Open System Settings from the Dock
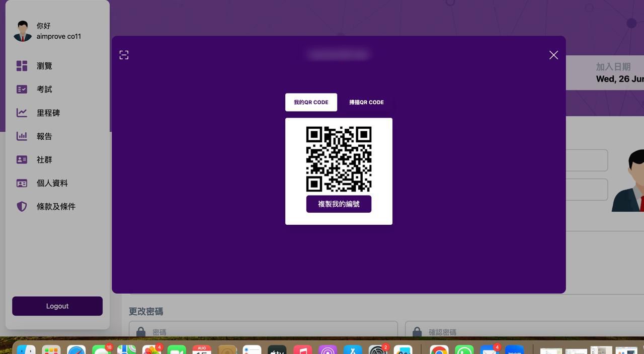 378,350
